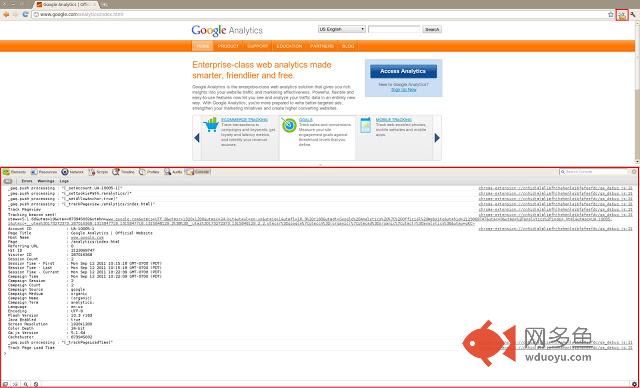This screenshot has width=640, height=388.
Task: Open the Elements panel in DevTools
Action: click(x=15, y=172)
